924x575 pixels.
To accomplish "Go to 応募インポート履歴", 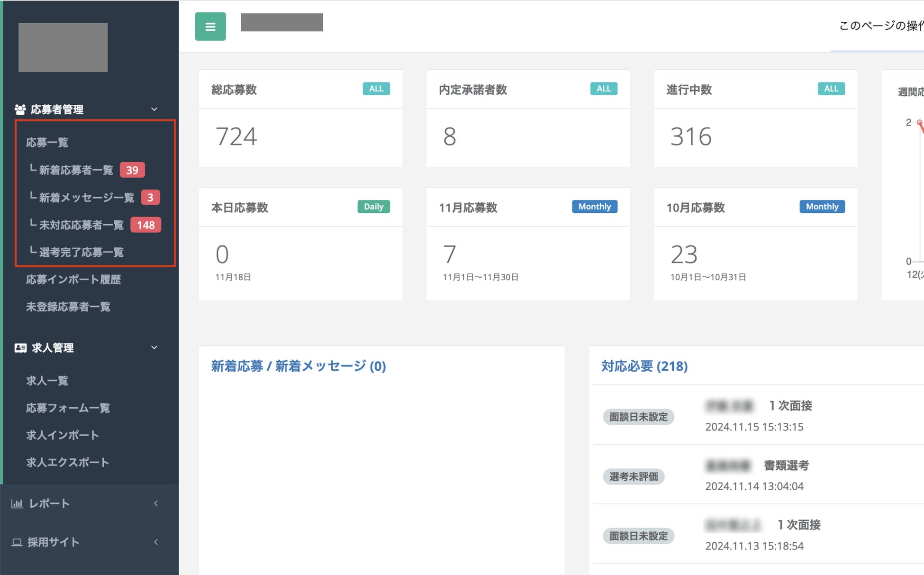I will pyautogui.click(x=73, y=280).
